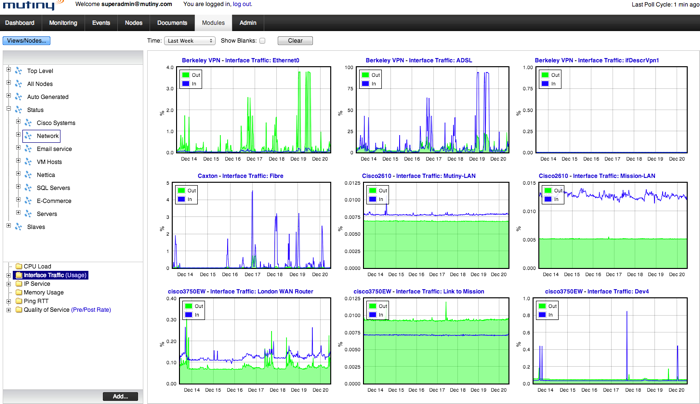Expand the Slaves tree node

pyautogui.click(x=8, y=226)
